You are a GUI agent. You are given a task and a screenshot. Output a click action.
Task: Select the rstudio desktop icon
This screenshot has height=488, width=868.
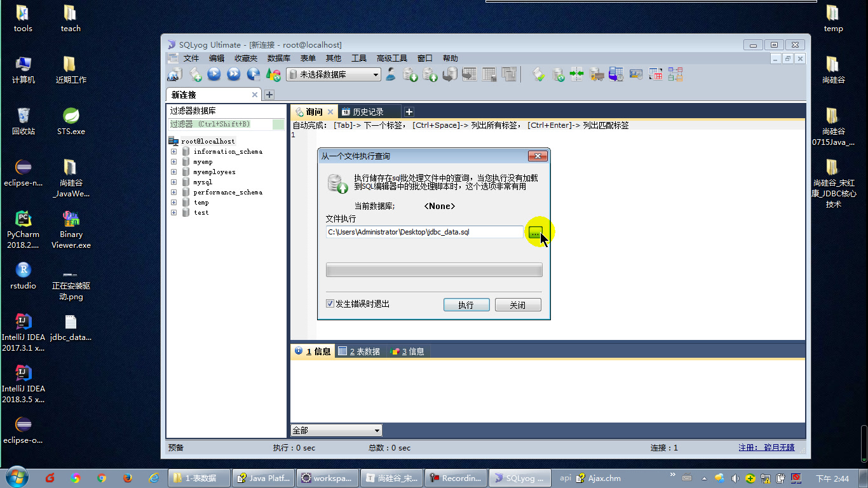click(23, 275)
